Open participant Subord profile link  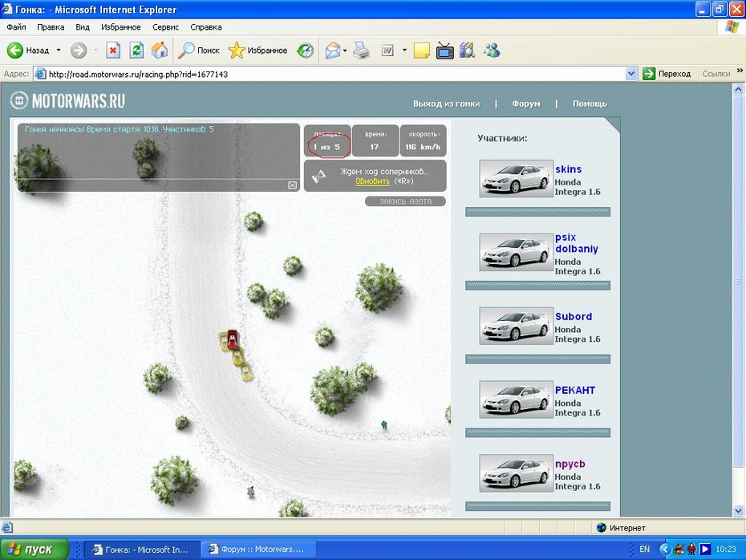574,316
